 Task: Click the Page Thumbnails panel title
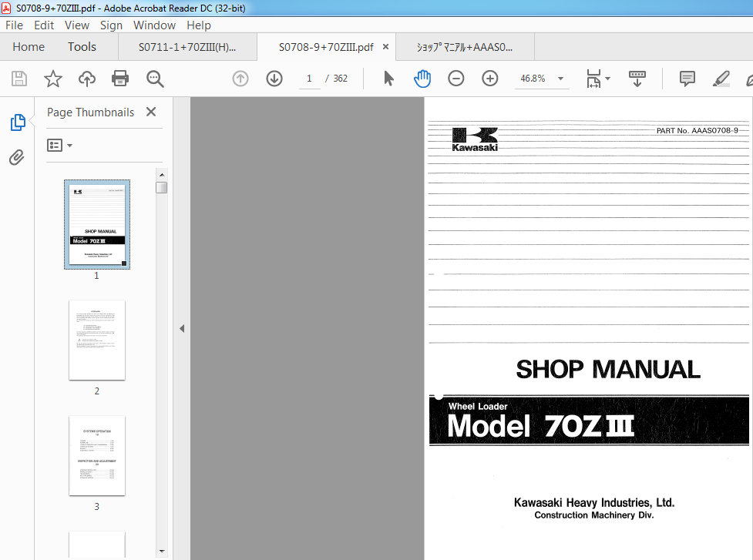90,112
